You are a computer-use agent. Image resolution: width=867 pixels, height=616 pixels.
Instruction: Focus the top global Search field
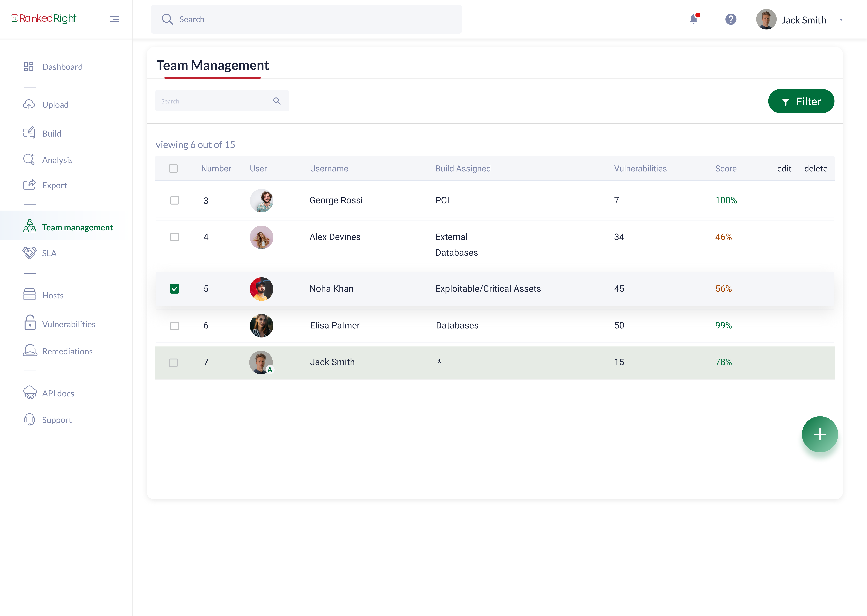(306, 19)
